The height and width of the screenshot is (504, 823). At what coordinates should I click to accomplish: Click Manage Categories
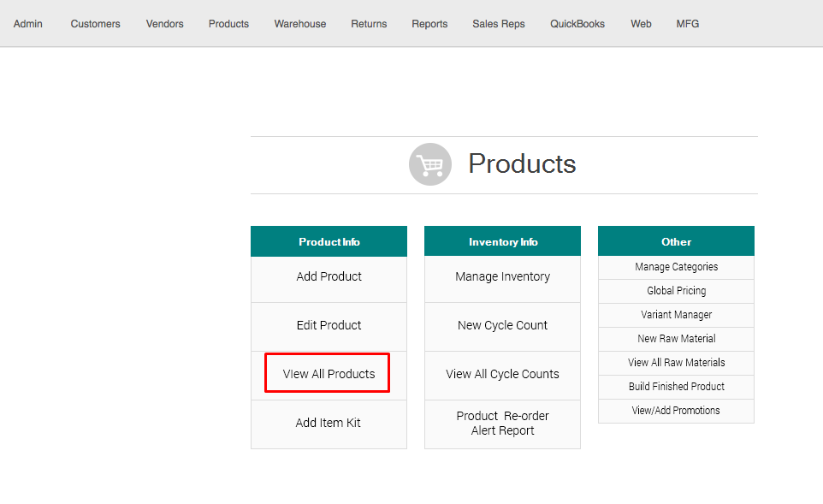[676, 267]
